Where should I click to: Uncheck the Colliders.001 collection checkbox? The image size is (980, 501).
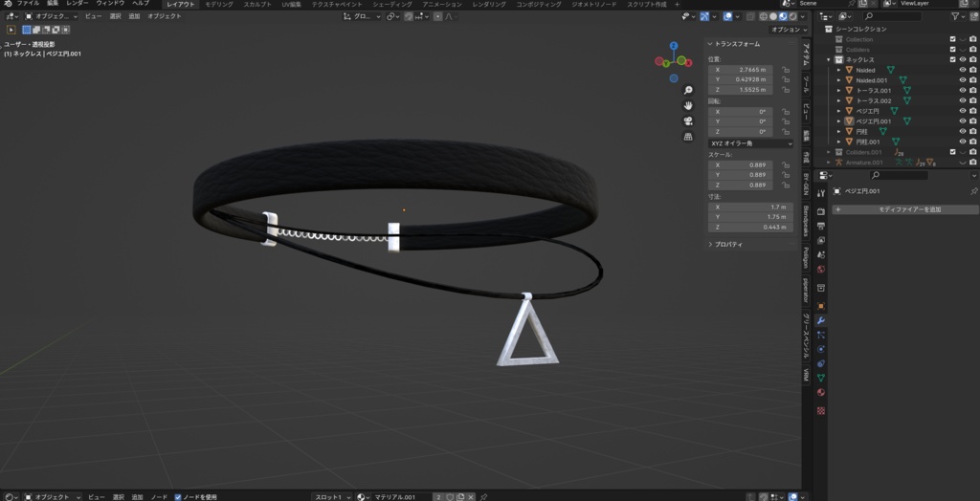952,152
